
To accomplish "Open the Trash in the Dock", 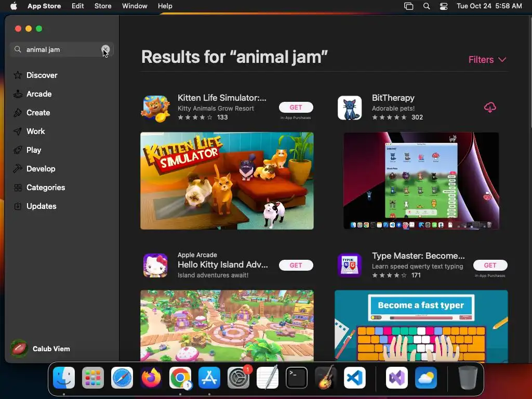I will pos(468,378).
